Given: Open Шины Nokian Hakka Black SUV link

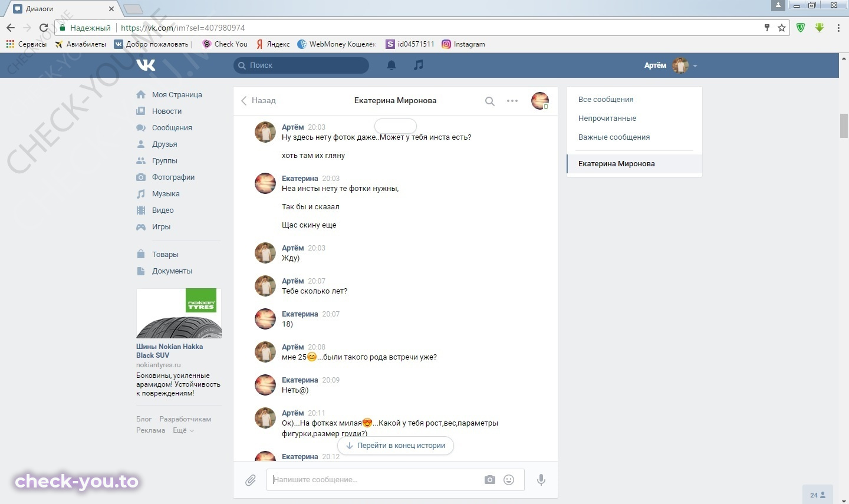Looking at the screenshot, I should (170, 351).
